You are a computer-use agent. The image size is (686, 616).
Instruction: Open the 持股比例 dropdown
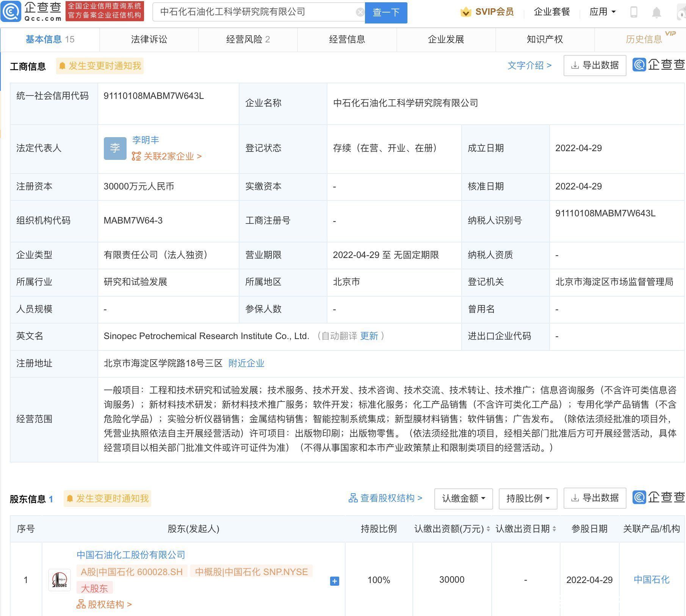[x=528, y=499]
